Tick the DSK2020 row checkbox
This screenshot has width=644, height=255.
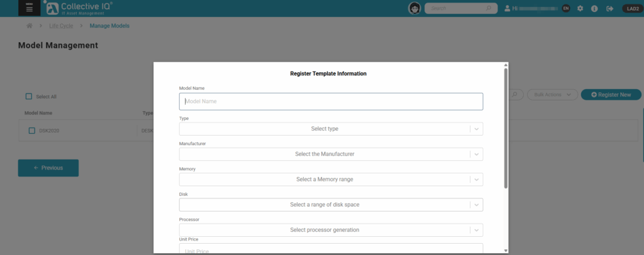(x=31, y=131)
